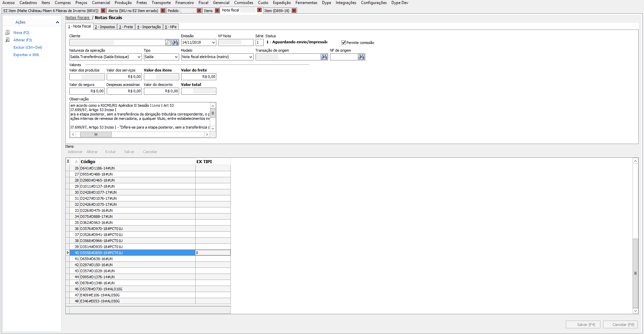Open the Expedição menu
The height and width of the screenshot is (334, 644).
(282, 3)
